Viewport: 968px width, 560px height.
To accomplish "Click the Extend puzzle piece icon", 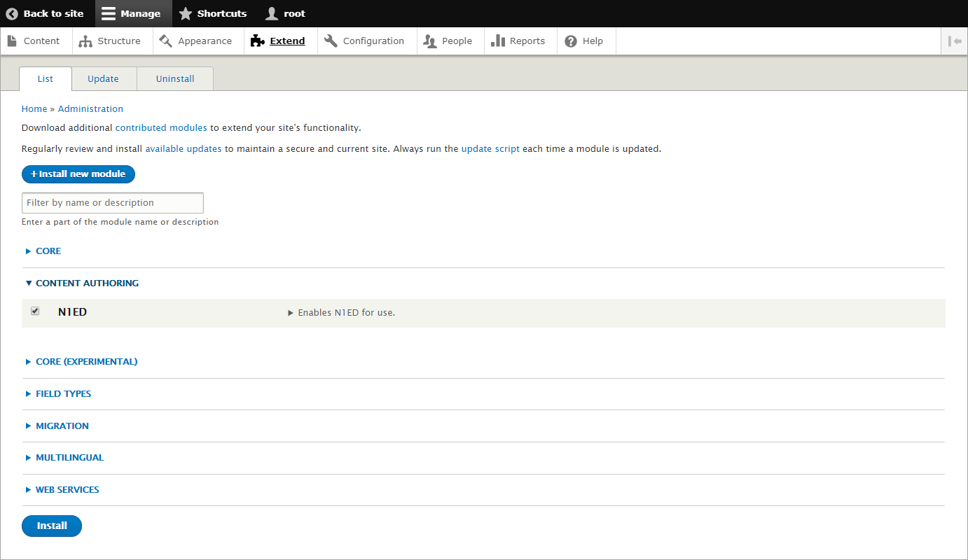I will [257, 41].
